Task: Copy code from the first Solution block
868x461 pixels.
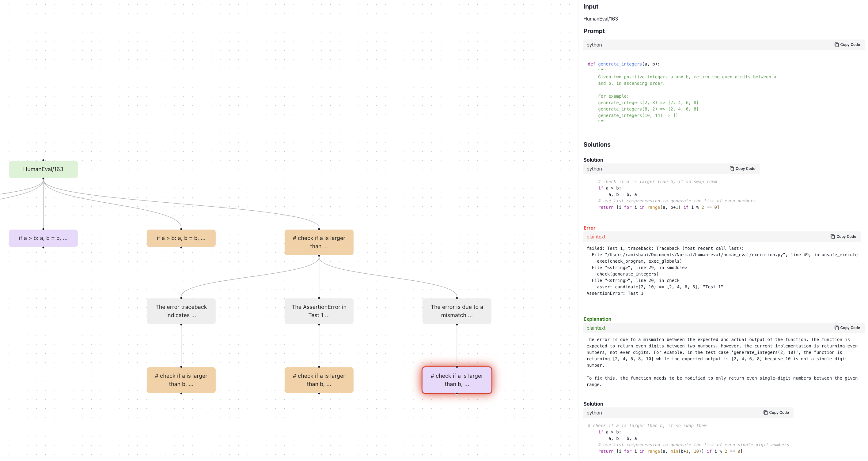Action: [742, 169]
